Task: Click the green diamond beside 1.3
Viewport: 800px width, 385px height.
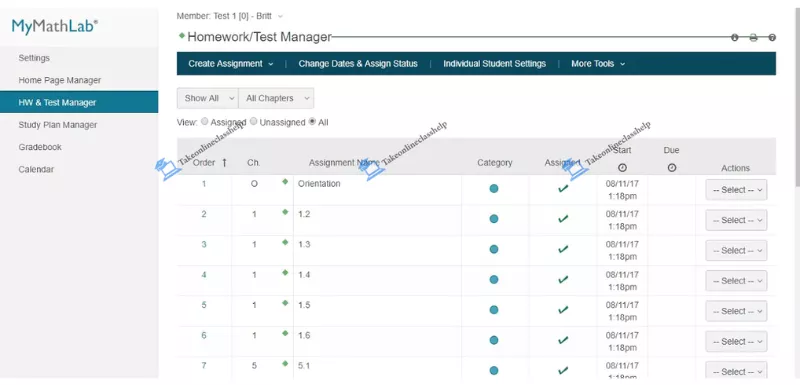Action: pos(285,242)
